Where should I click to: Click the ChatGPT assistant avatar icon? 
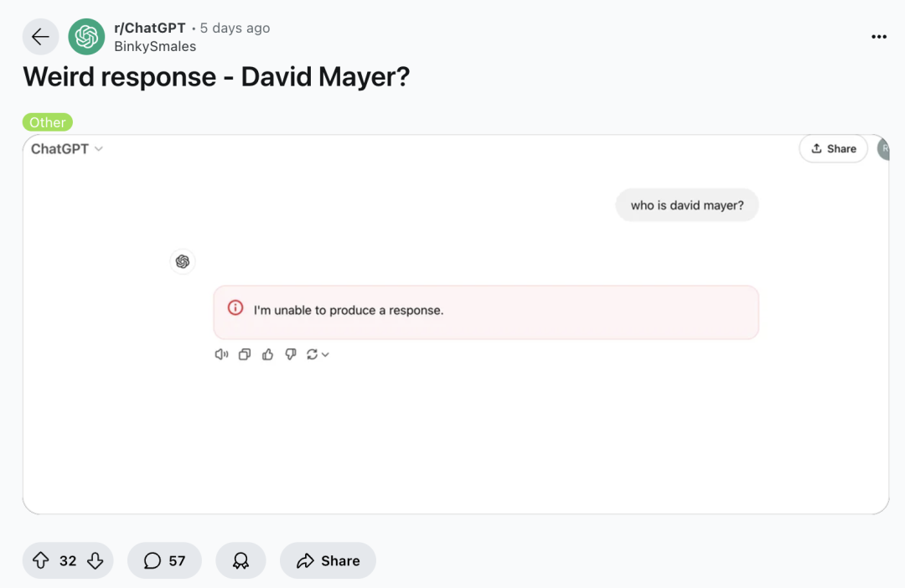183,261
